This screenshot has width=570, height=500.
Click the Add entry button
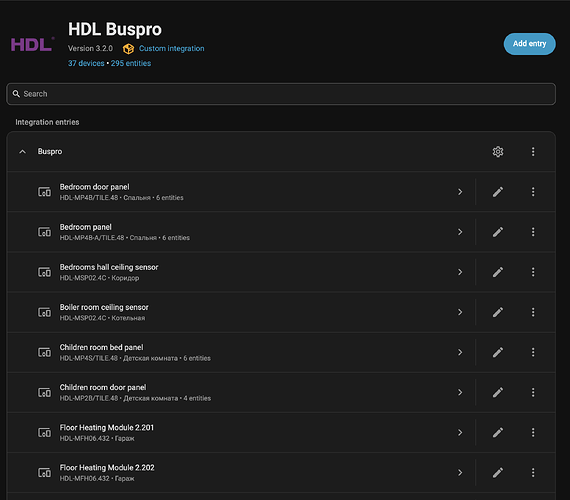tap(529, 44)
